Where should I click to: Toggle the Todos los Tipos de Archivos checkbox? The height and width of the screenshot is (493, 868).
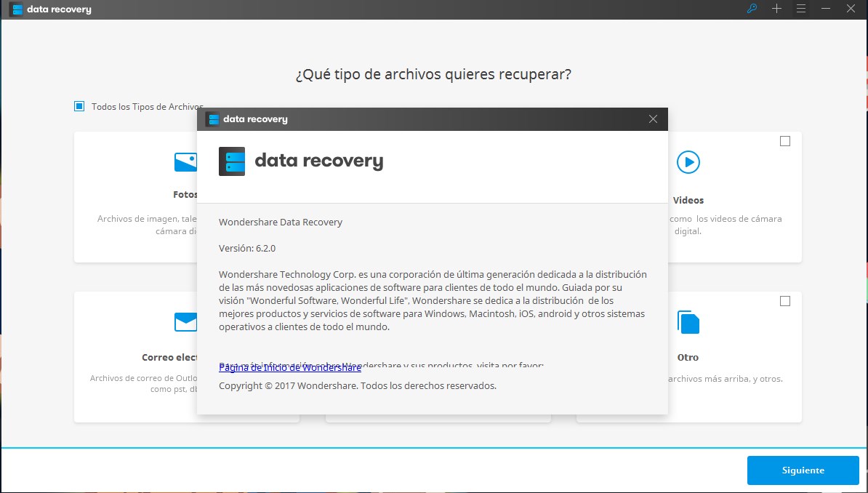tap(79, 106)
